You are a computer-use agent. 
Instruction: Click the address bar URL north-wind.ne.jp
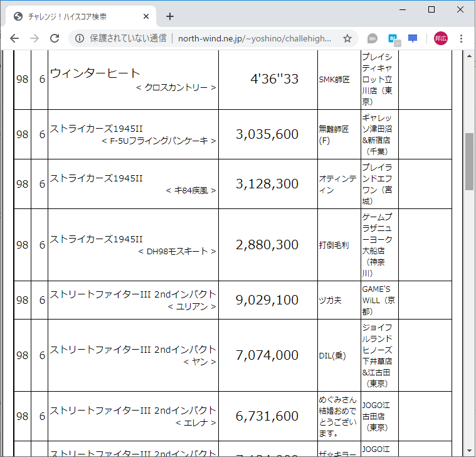pyautogui.click(x=255, y=38)
